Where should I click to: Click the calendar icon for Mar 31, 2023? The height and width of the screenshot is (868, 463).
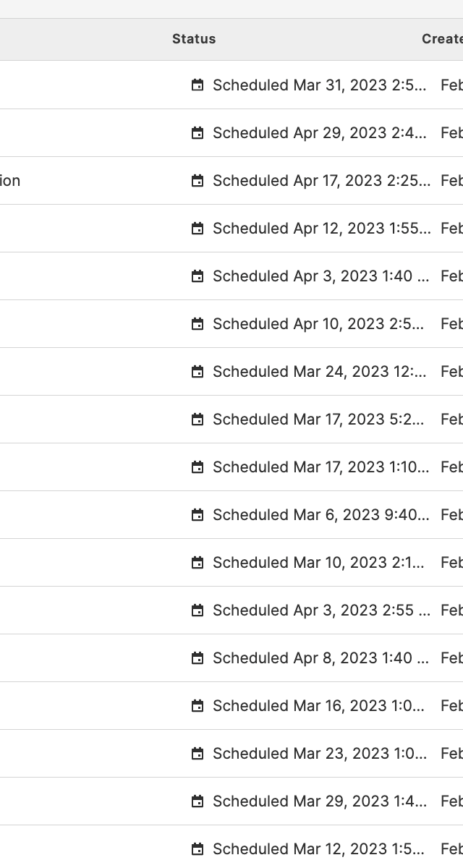point(197,85)
